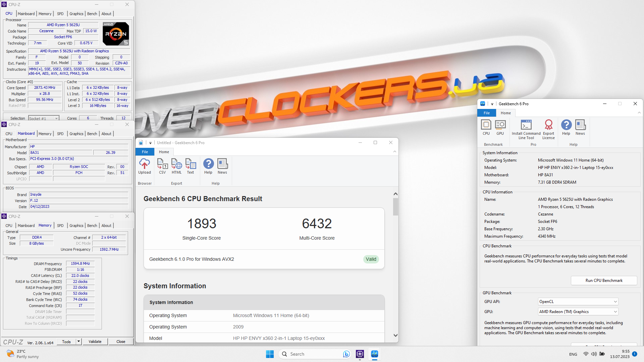The height and width of the screenshot is (362, 644).
Task: Open About tab in bottom CPU-Z window
Action: (106, 226)
